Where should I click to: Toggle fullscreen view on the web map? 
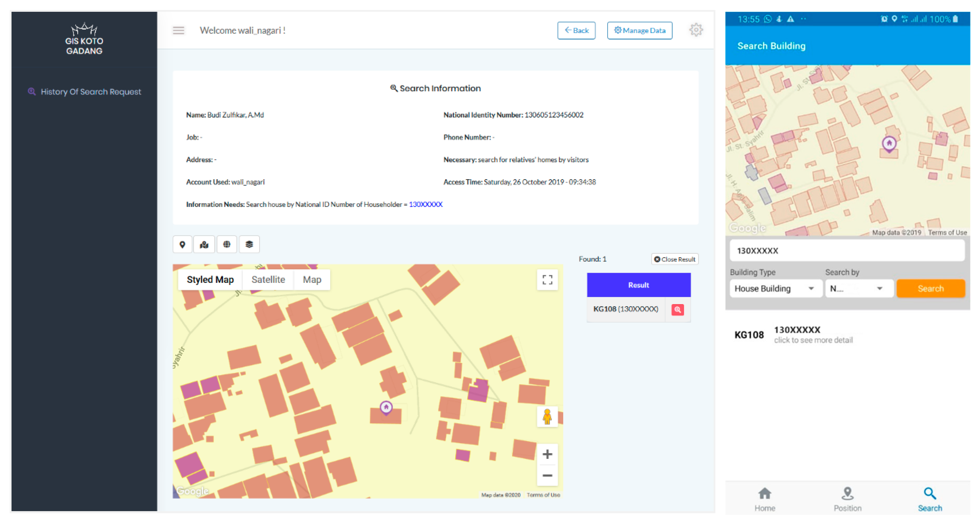click(547, 280)
